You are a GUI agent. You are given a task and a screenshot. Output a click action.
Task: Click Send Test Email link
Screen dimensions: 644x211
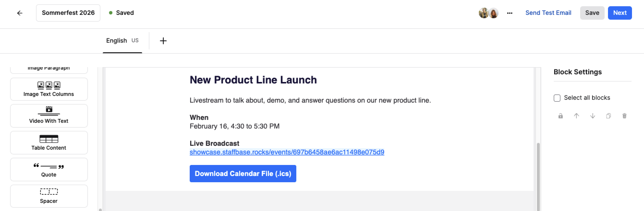pyautogui.click(x=548, y=13)
